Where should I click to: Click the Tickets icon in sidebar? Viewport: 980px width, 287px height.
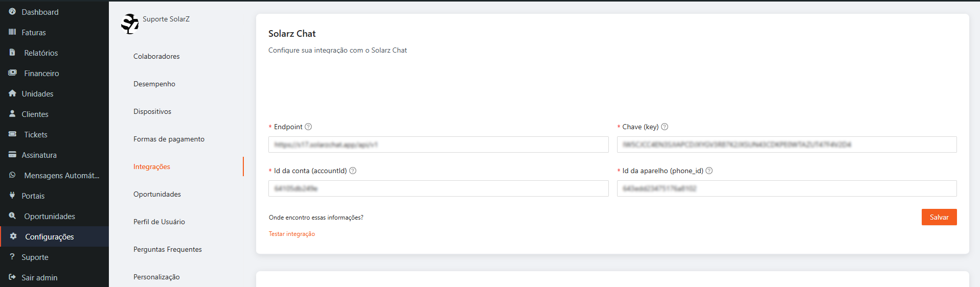[12, 134]
